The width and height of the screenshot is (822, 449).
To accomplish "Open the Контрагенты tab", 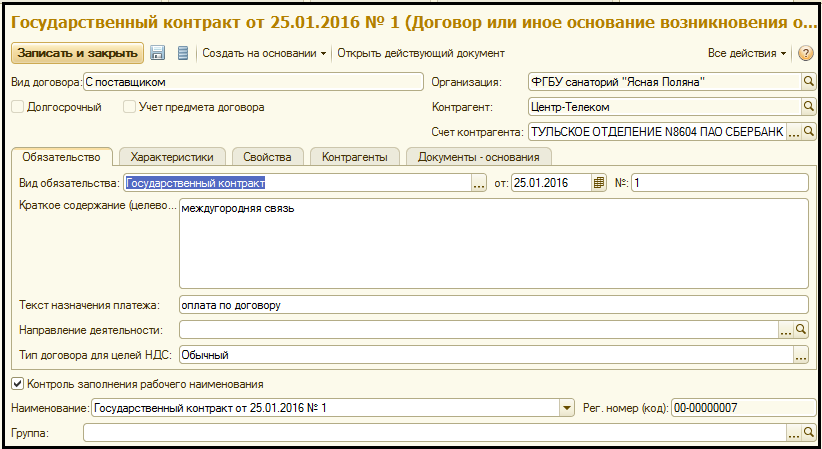I will point(355,157).
